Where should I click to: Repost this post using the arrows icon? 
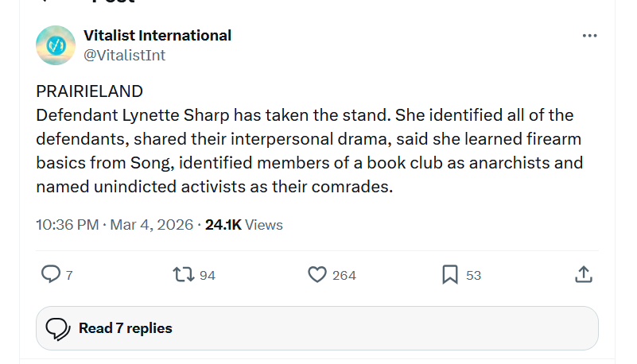[x=182, y=274]
